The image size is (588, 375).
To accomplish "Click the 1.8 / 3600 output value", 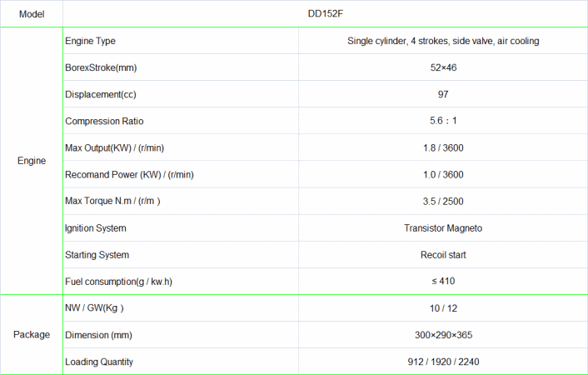I will point(443,147).
